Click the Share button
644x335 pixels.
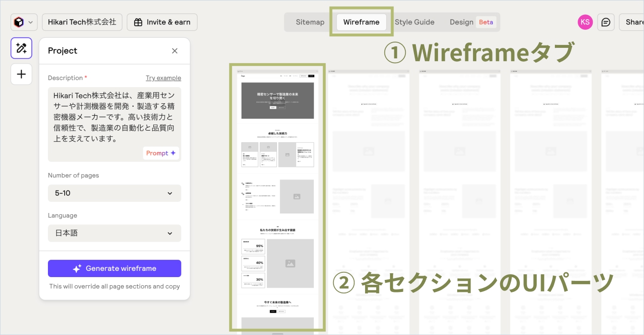tap(632, 22)
